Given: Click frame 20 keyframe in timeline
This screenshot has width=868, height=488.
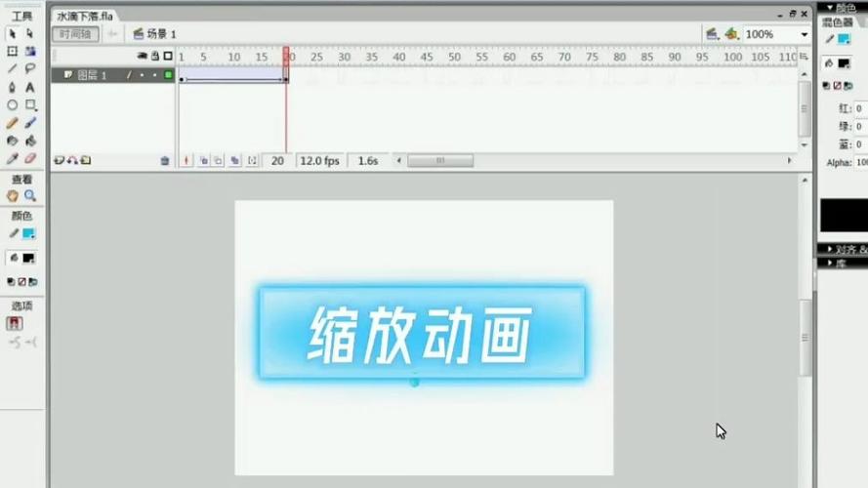Looking at the screenshot, I should coord(286,75).
